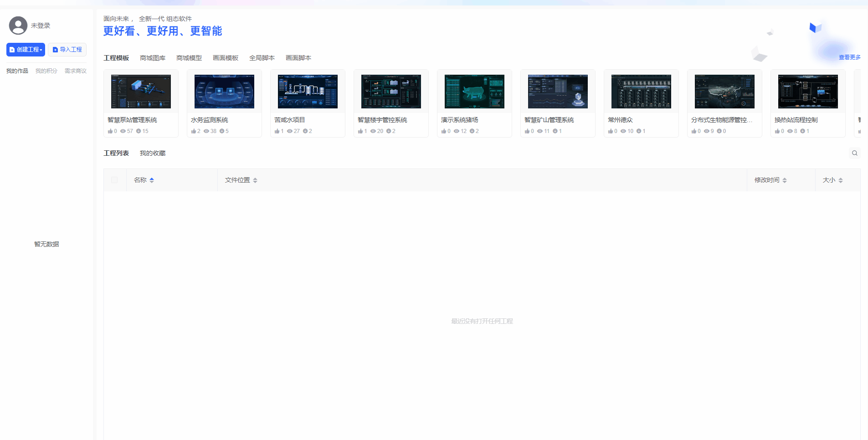Click the like icon on 苦咸水项目 card
The image size is (868, 440).
pyautogui.click(x=277, y=131)
